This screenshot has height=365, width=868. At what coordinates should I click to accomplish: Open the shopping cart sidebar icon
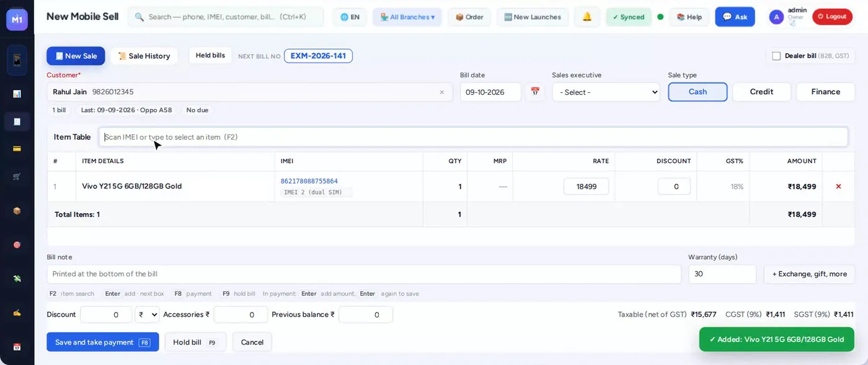tap(17, 177)
